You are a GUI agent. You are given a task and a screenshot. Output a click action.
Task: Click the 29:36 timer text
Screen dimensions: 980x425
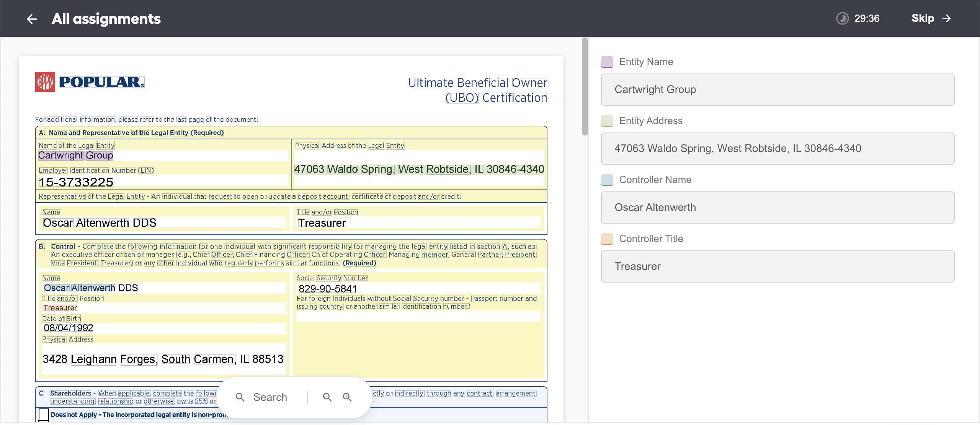click(x=867, y=18)
